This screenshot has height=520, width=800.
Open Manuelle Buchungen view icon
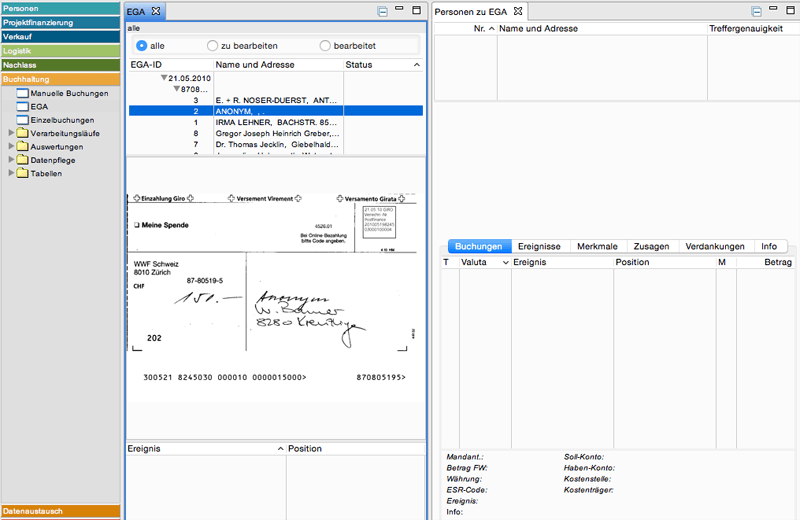22,93
